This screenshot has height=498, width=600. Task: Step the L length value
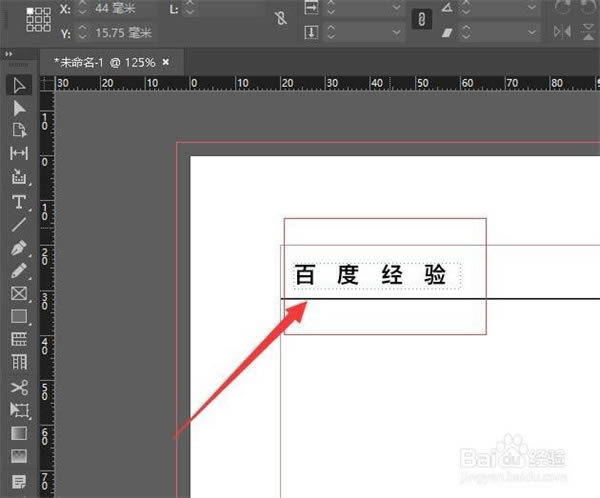[x=189, y=8]
